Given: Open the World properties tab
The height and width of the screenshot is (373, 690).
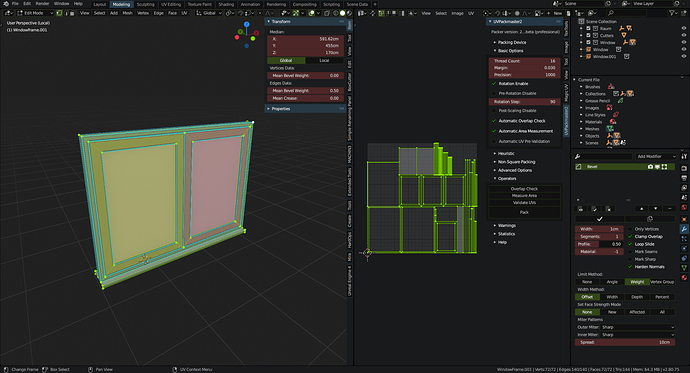Looking at the screenshot, I should 684,207.
